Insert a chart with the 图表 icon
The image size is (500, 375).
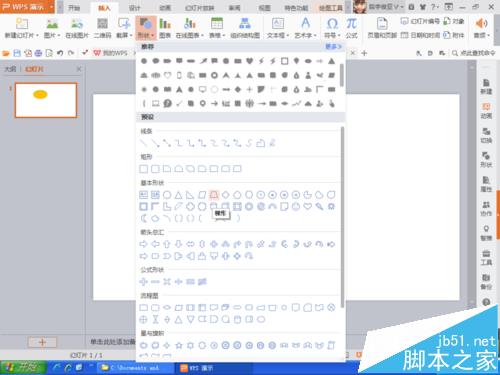165,28
